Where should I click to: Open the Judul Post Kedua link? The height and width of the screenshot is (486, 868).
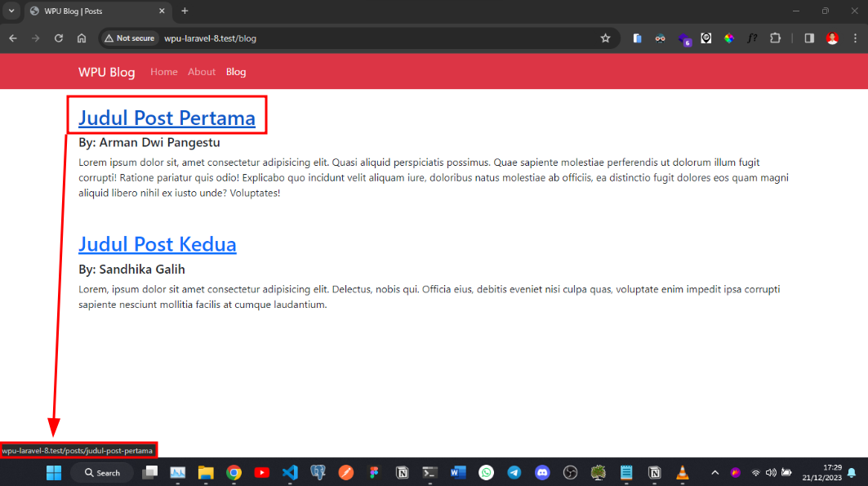[158, 244]
